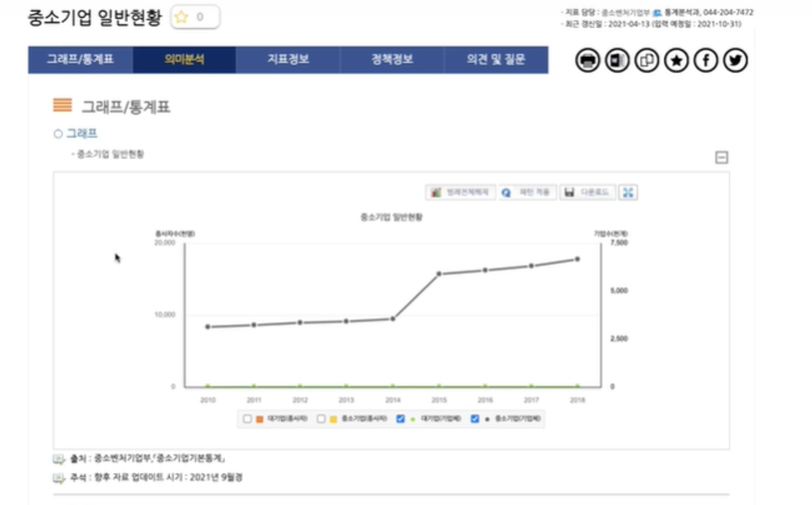812x505 pixels.
Task: Click the green 대기업(기업체) legend marker
Action: (x=413, y=419)
